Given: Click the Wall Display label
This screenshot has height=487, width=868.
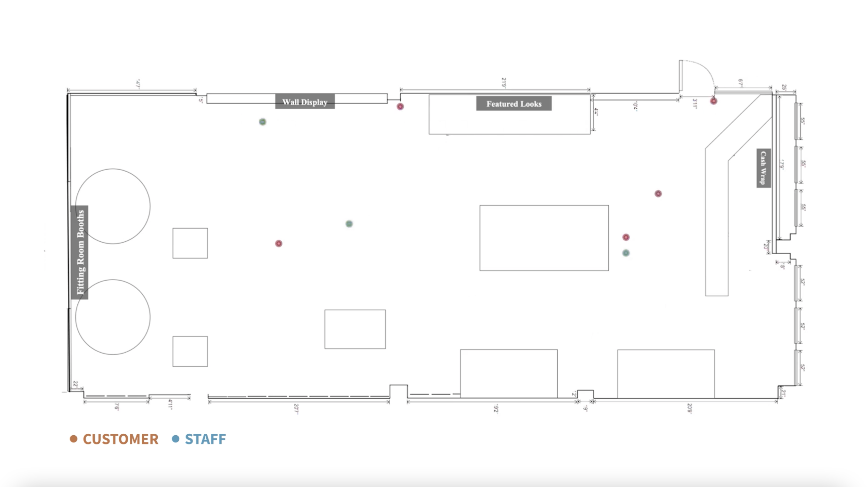Looking at the screenshot, I should tap(303, 102).
